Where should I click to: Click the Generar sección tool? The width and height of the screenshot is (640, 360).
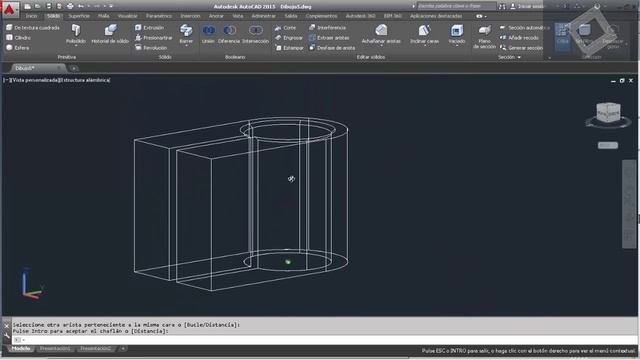[x=521, y=48]
